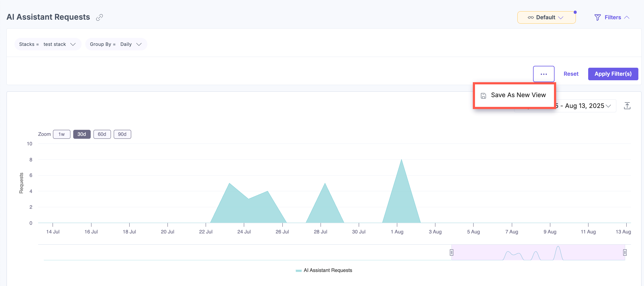Click the funnel Filters icon
This screenshot has height=286, width=644.
[x=597, y=17]
